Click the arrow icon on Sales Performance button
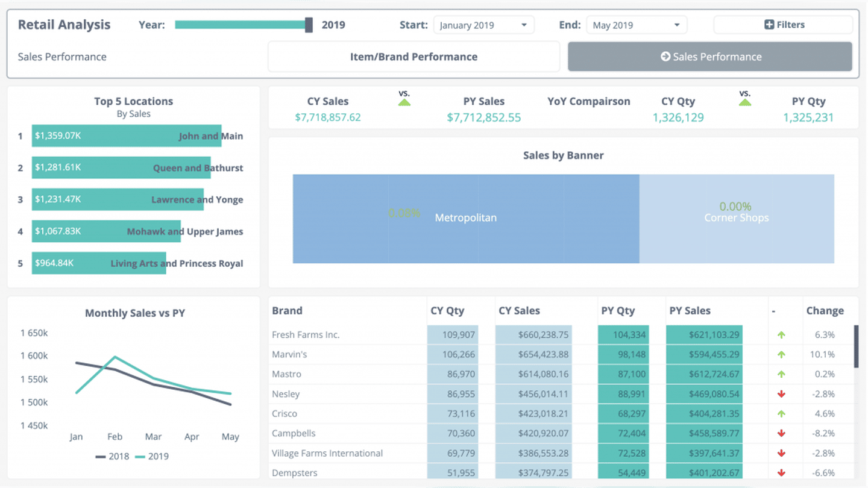The height and width of the screenshot is (488, 868). pos(665,57)
